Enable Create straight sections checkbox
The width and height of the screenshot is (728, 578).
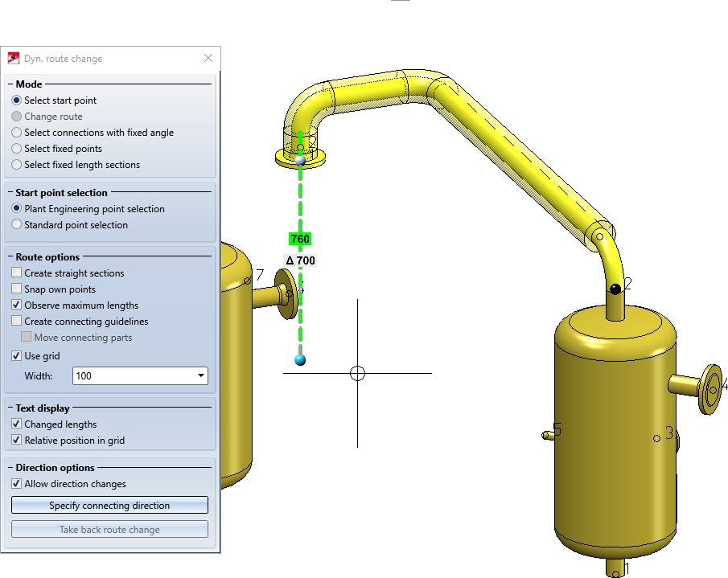pyautogui.click(x=17, y=273)
